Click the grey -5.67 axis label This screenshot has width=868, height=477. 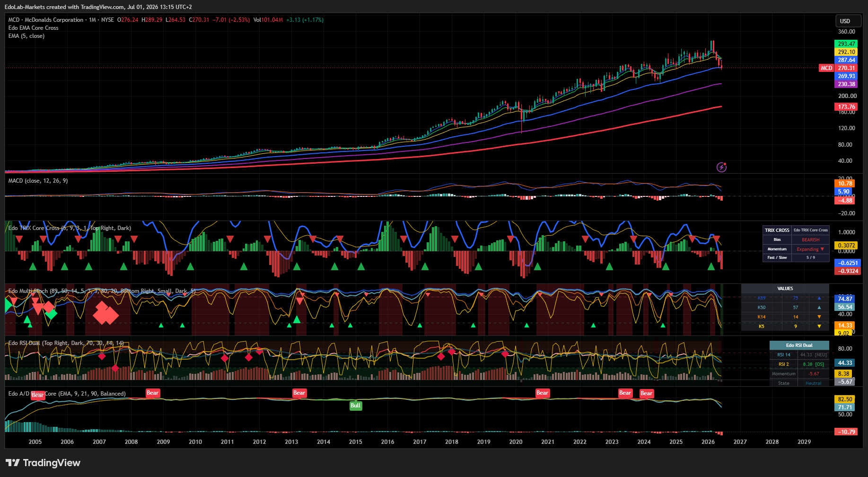click(845, 382)
